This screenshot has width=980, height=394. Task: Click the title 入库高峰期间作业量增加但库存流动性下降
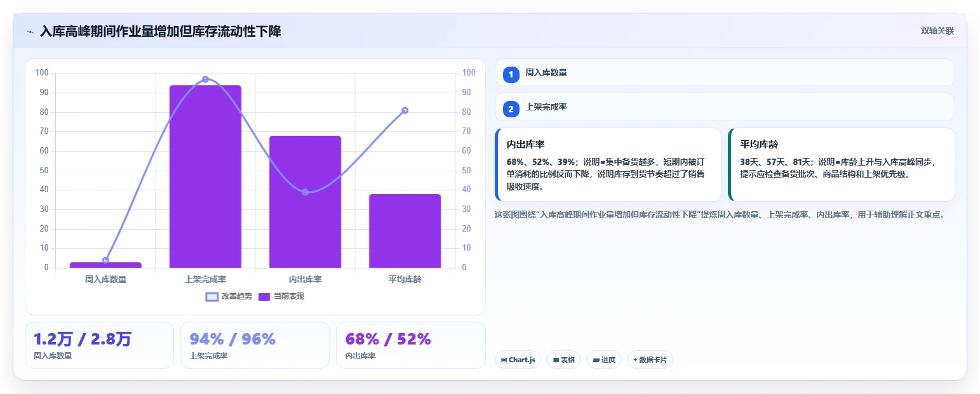tap(160, 32)
